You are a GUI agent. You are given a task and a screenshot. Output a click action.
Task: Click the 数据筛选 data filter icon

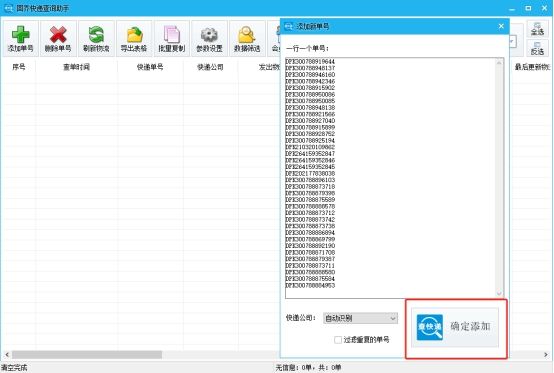(247, 39)
